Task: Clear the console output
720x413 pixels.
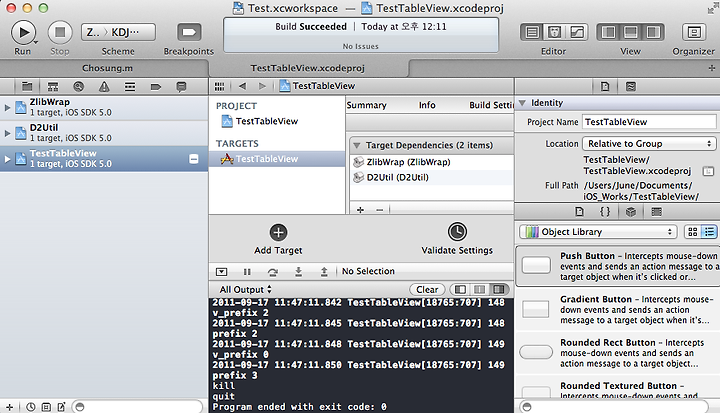Action: pos(427,289)
